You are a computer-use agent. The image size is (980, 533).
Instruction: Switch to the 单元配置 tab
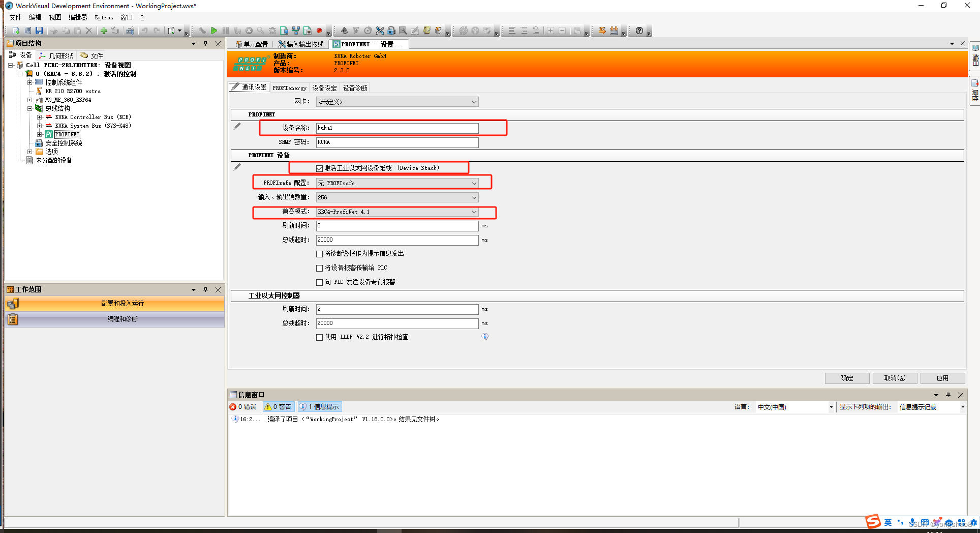(x=252, y=44)
